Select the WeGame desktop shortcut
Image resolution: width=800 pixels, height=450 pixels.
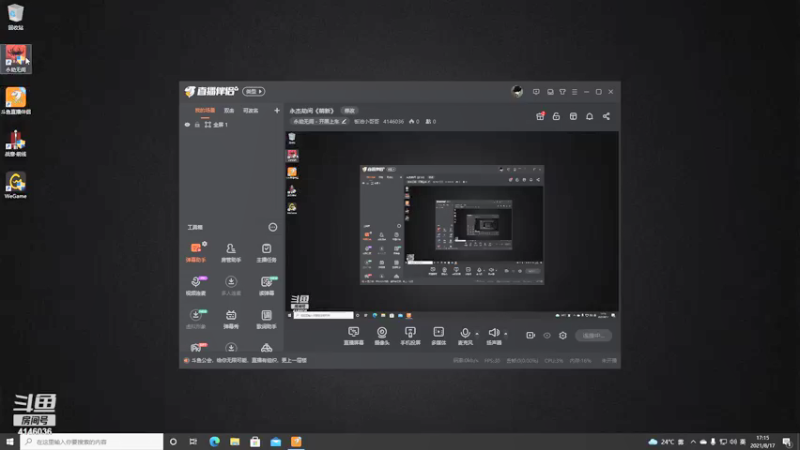16,185
